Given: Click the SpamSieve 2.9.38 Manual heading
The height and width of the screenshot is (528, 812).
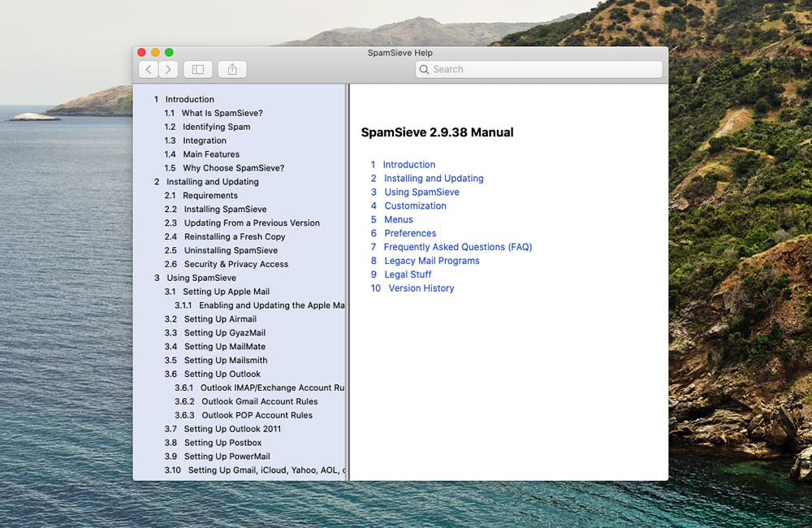Looking at the screenshot, I should [x=437, y=132].
